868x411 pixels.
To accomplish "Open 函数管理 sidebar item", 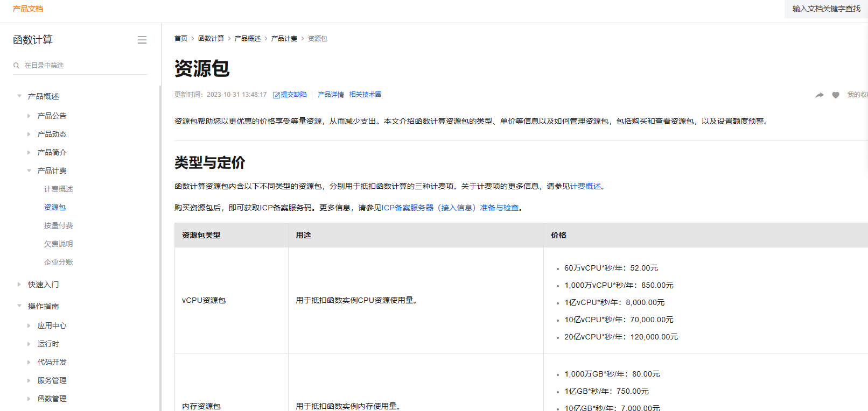I will pyautogui.click(x=52, y=399).
